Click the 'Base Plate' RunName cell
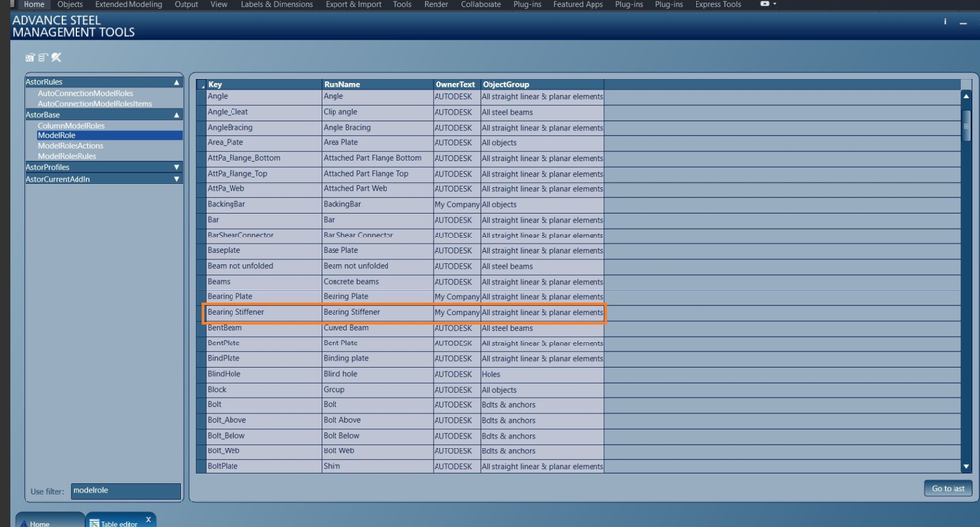Viewport: 980px width, 527px height. click(377, 250)
